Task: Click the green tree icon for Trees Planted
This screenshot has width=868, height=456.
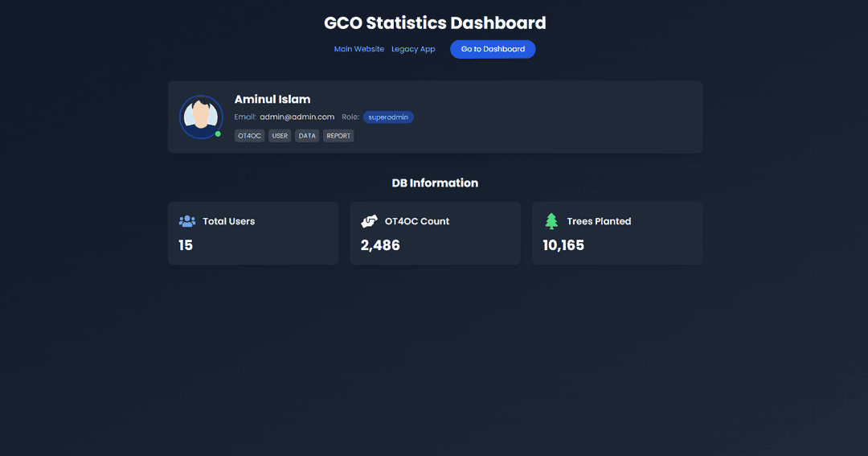Action: [x=551, y=221]
